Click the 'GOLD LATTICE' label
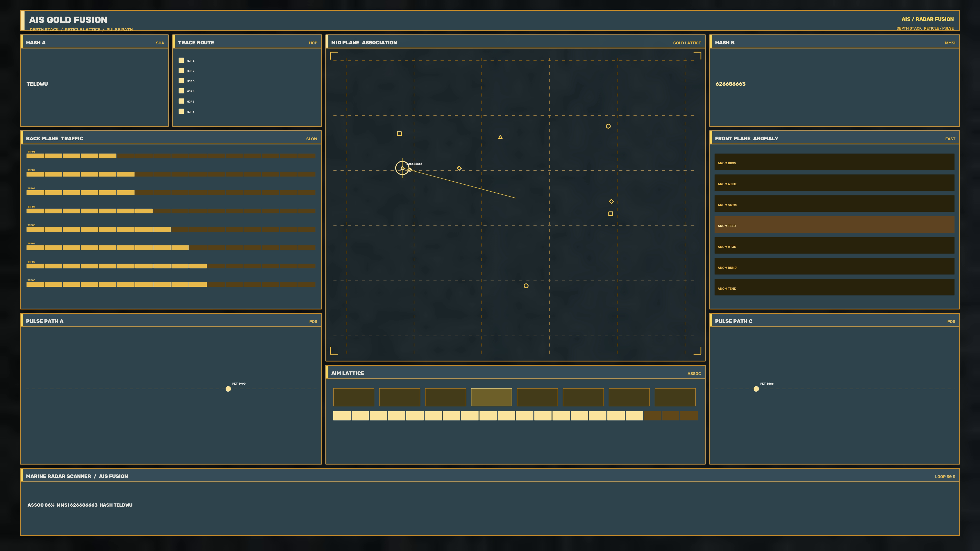 687,43
